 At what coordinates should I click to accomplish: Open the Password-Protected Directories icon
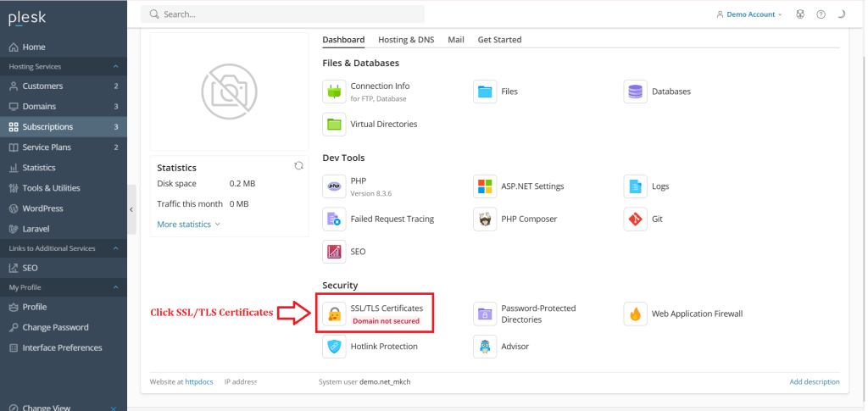(x=485, y=314)
